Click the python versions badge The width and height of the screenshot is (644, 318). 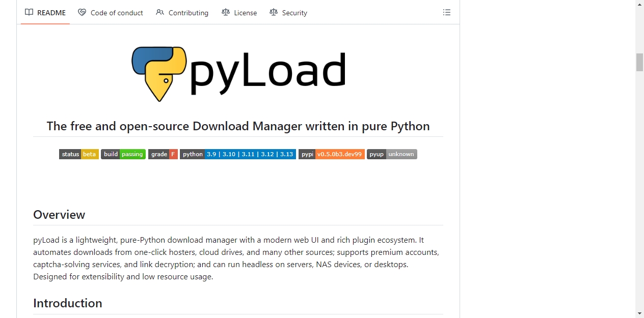click(x=238, y=154)
